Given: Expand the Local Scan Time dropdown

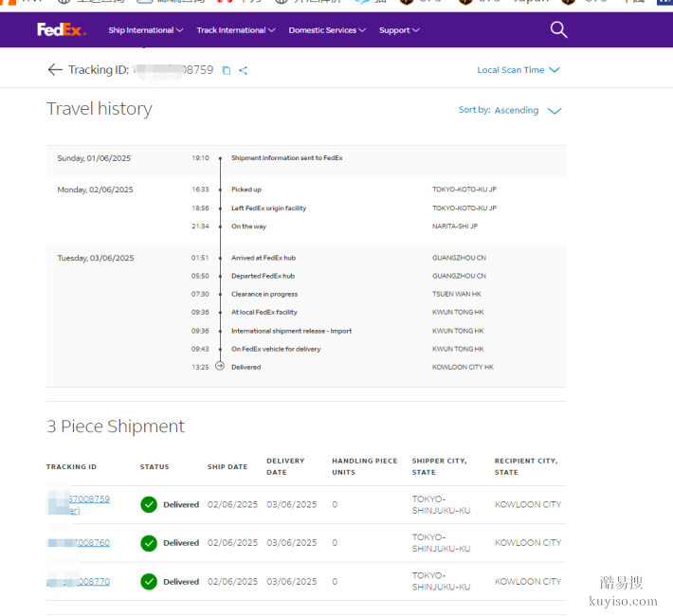Looking at the screenshot, I should [x=518, y=70].
